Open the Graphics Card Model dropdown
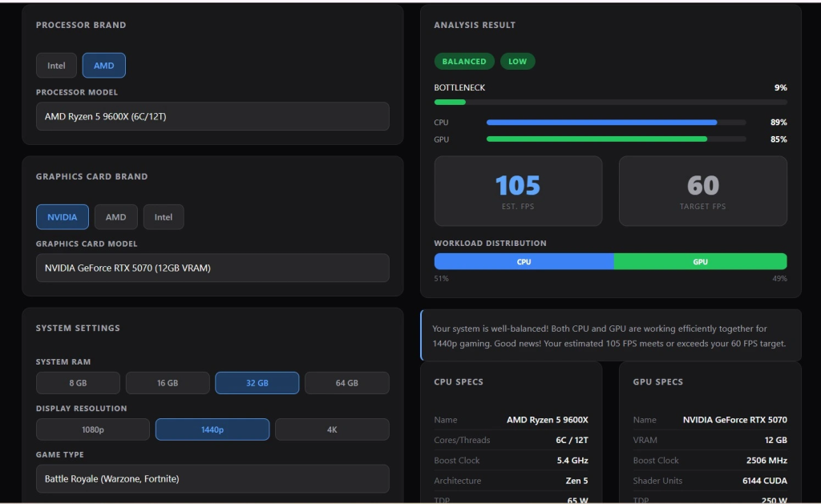Image resolution: width=821 pixels, height=504 pixels. 212,268
